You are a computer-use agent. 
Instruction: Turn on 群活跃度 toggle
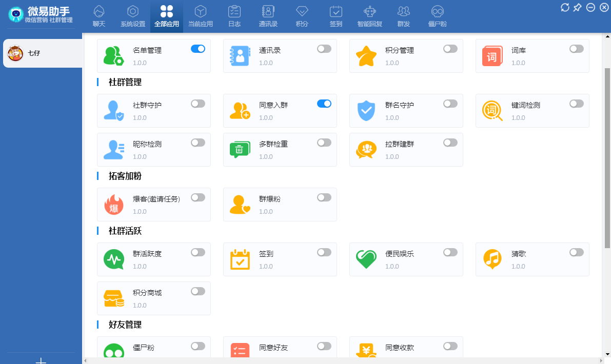pos(198,252)
